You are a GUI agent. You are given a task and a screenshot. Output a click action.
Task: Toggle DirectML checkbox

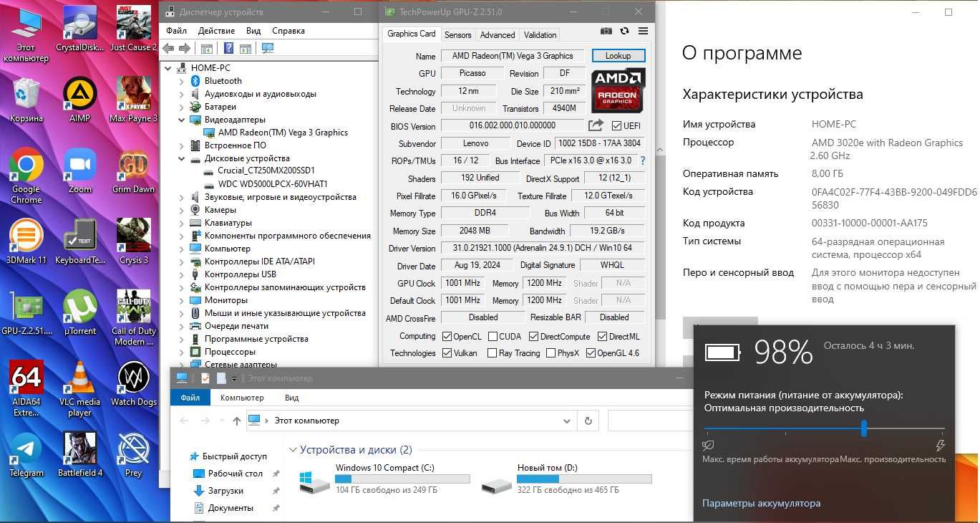click(x=602, y=337)
